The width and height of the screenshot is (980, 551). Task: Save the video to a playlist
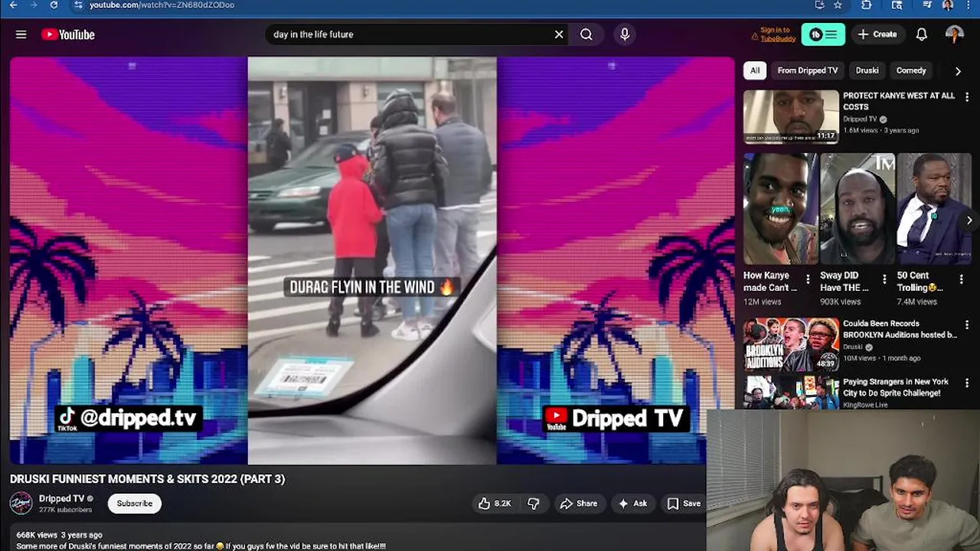(684, 504)
